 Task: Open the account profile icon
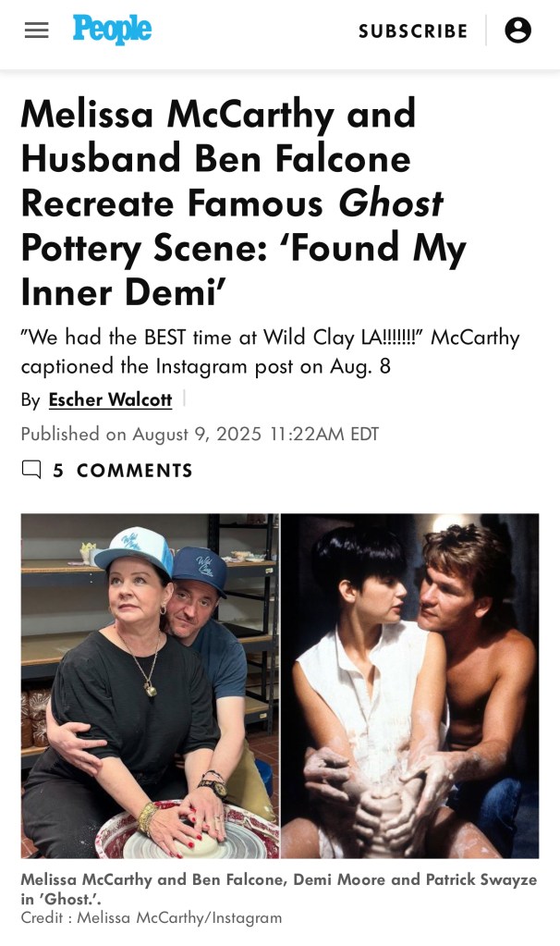click(x=517, y=31)
